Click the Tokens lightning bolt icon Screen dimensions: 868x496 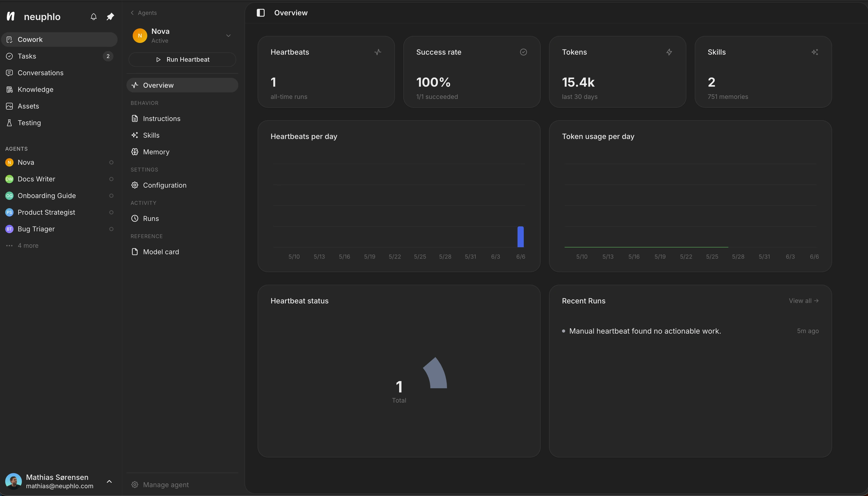coord(669,52)
